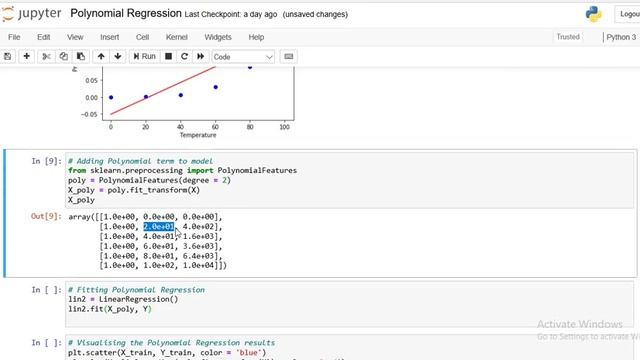Open the File menu
The width and height of the screenshot is (640, 360).
click(x=14, y=37)
